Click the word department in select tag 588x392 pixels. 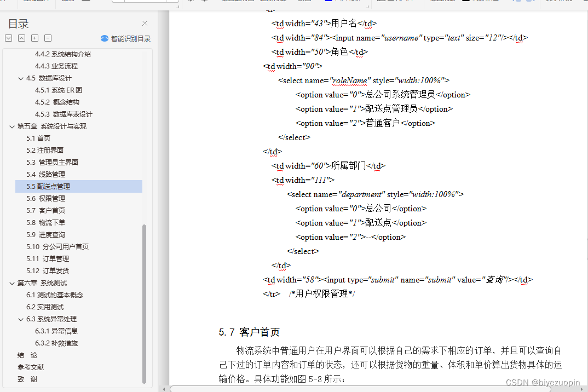click(x=361, y=194)
